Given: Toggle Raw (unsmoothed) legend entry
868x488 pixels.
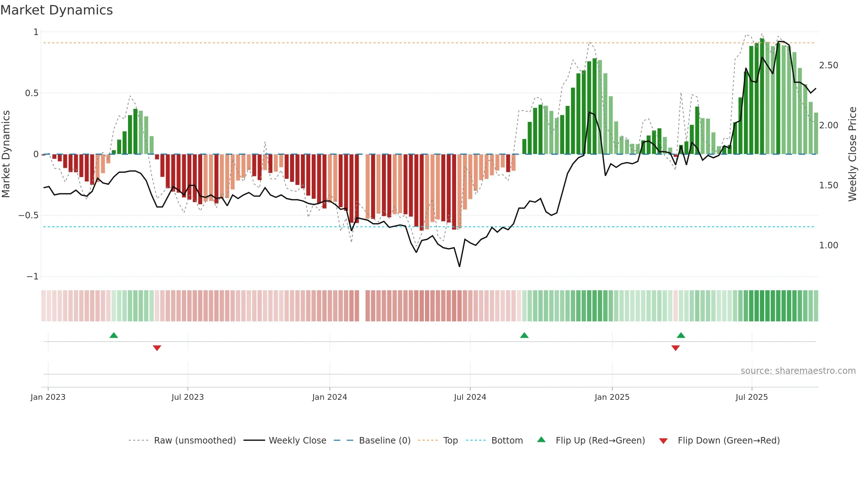Looking at the screenshot, I should point(182,440).
